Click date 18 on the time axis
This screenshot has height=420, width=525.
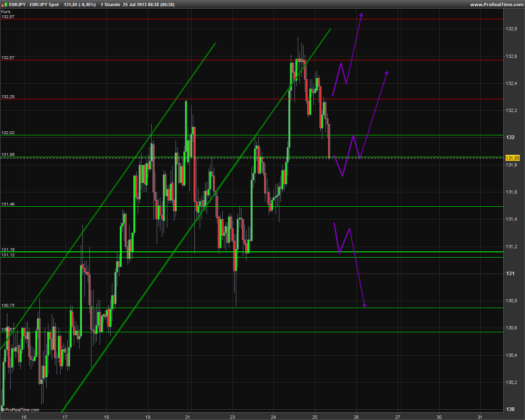(x=106, y=417)
